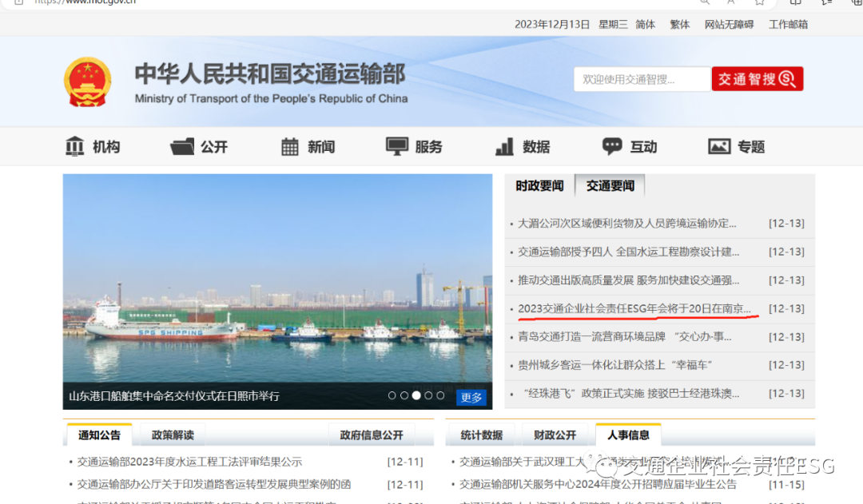Select first carousel dot indicator
Screen dimensions: 863x504
[392, 395]
